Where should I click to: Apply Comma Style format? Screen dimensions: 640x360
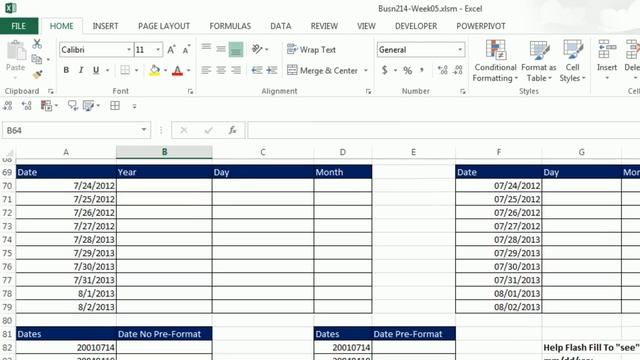(x=422, y=70)
